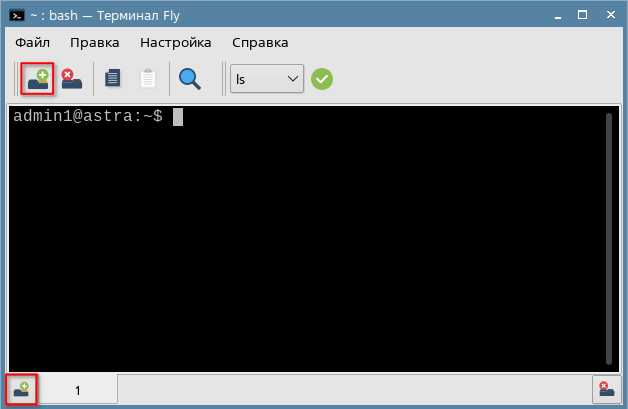Open the Правка menu
Viewport: 628px width, 409px height.
point(95,43)
